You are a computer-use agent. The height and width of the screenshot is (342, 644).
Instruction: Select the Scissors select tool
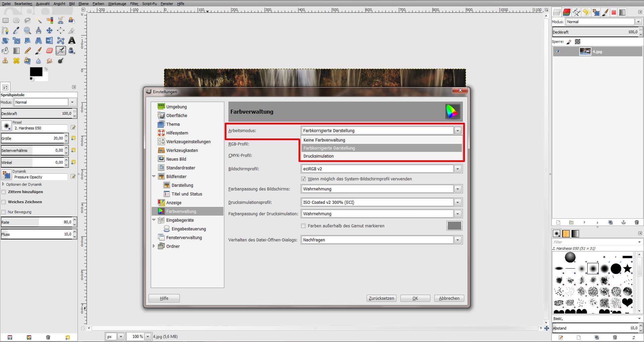pyautogui.click(x=61, y=20)
